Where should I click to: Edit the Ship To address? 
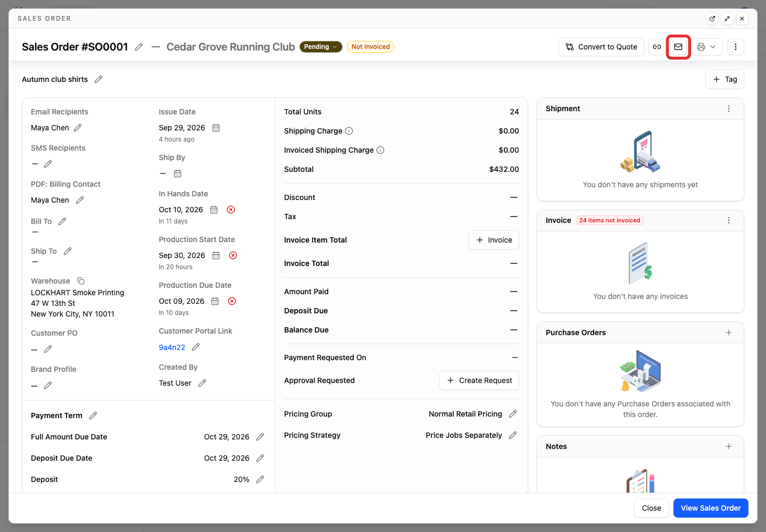click(68, 251)
